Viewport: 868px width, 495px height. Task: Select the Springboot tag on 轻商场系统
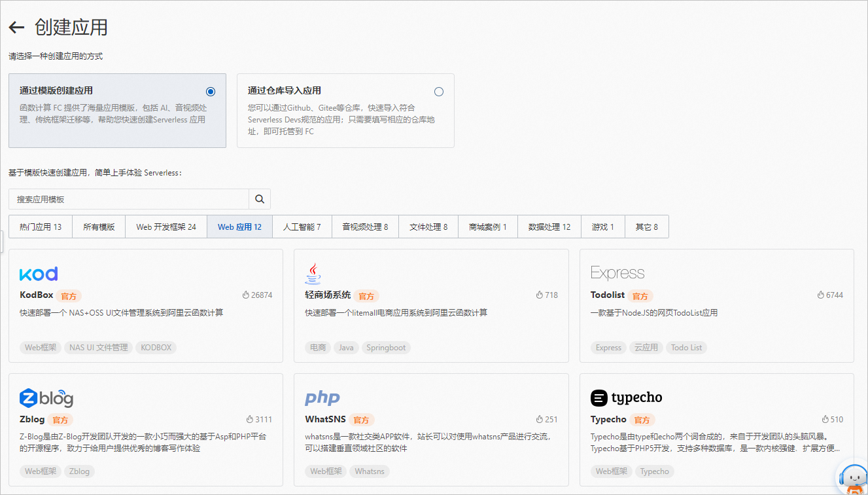(x=386, y=348)
